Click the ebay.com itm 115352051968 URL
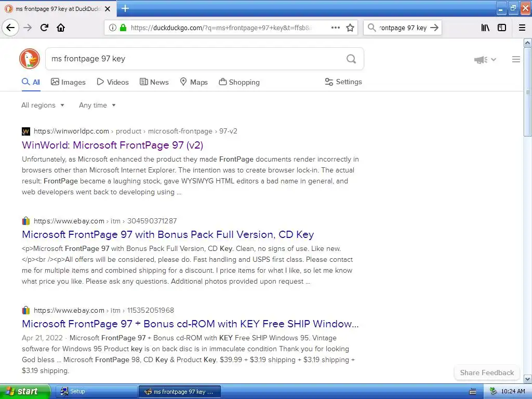Viewport: 532px width, 399px height. 104,310
